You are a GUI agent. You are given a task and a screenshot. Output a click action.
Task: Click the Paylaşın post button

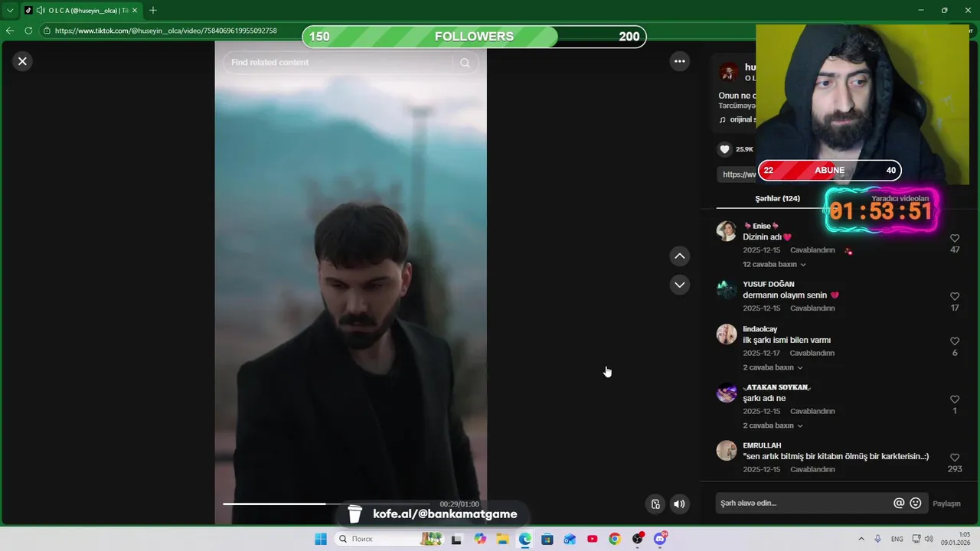coord(946,504)
